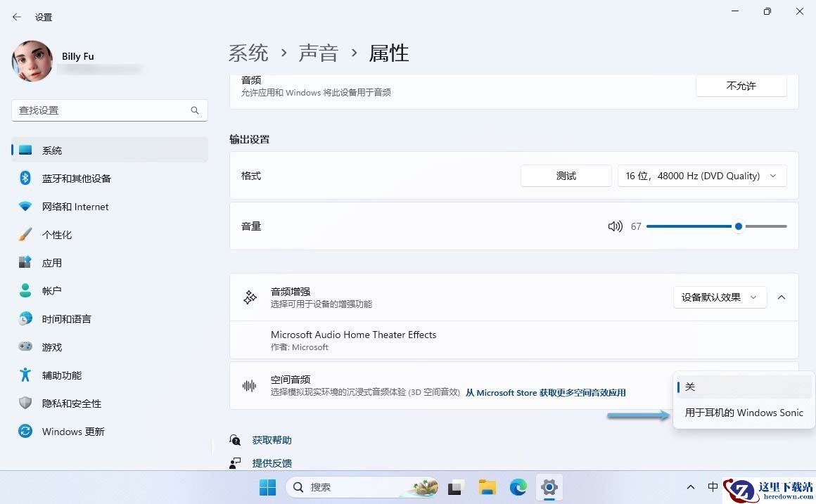This screenshot has width=816, height=504.
Task: Click the 网络和 Internet wifi icon
Action: 25,207
